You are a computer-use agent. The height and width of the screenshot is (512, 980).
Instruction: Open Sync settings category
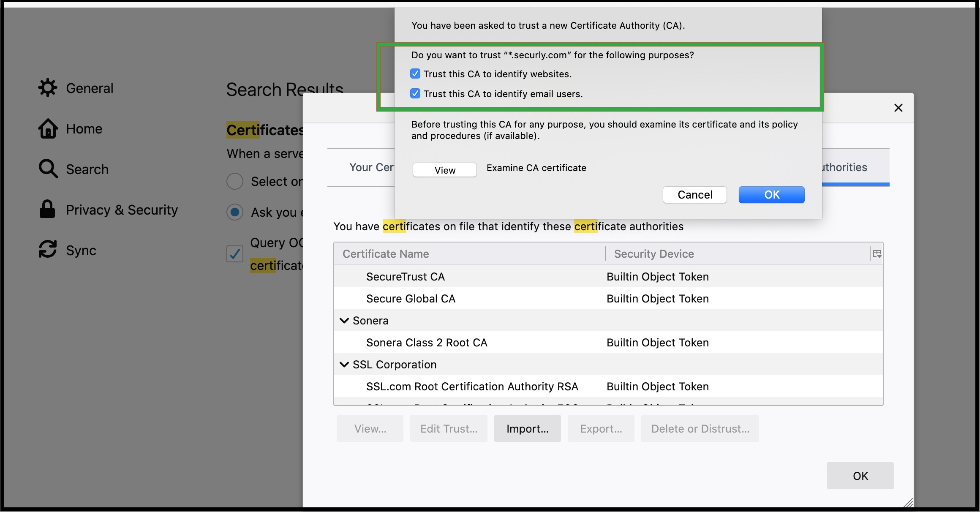coord(68,250)
